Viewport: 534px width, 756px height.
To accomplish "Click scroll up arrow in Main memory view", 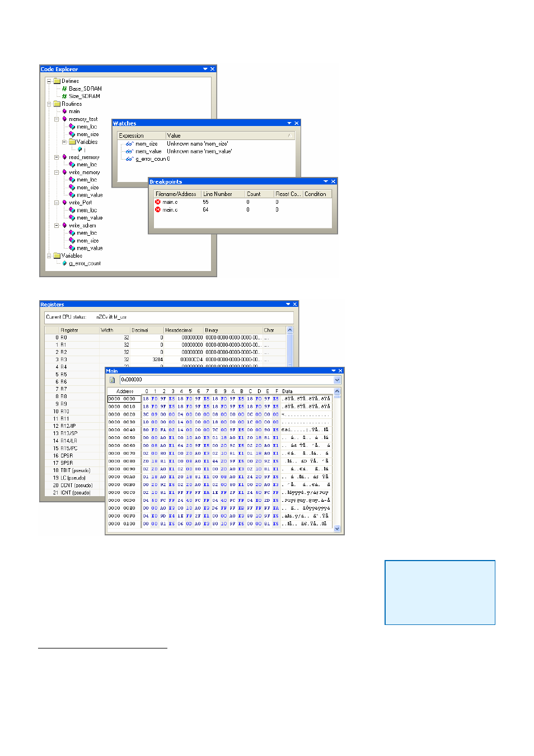I will [x=337, y=391].
